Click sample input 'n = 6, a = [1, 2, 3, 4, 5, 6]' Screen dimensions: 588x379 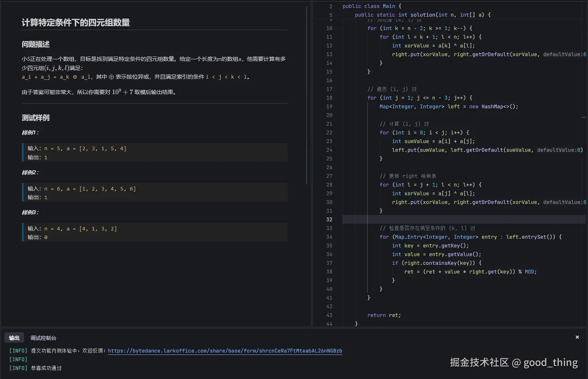point(90,189)
